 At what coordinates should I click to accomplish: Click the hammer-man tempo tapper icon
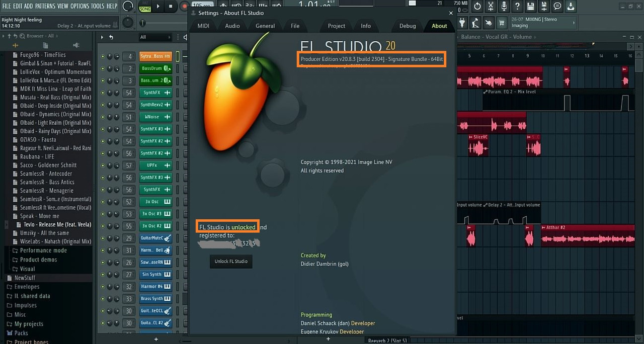475,23
